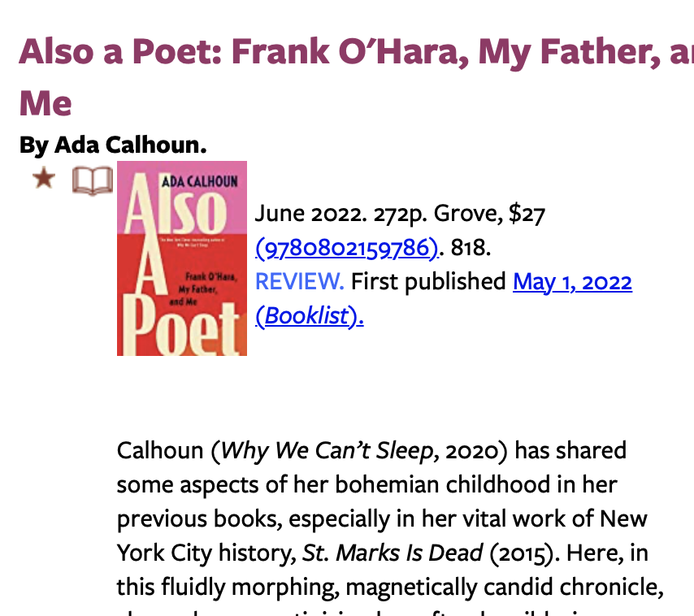Screen dimensions: 694x616
Task: Click the blue REVIEW label
Action: tap(299, 282)
